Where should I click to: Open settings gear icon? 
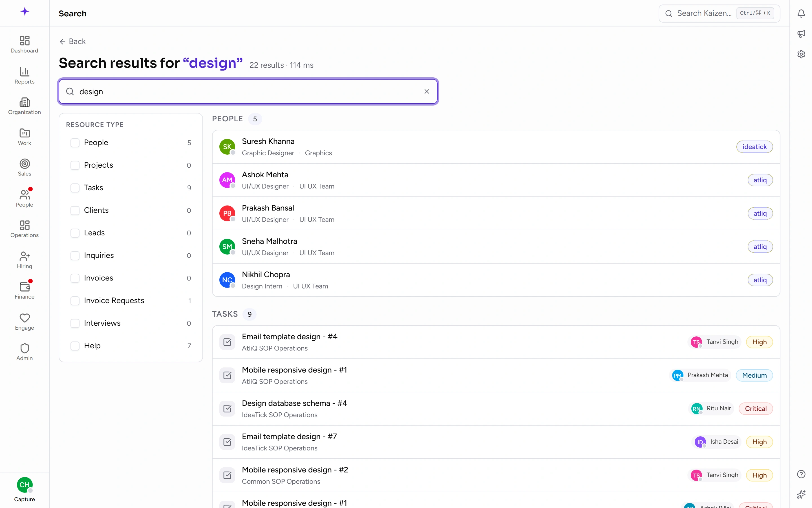click(801, 54)
